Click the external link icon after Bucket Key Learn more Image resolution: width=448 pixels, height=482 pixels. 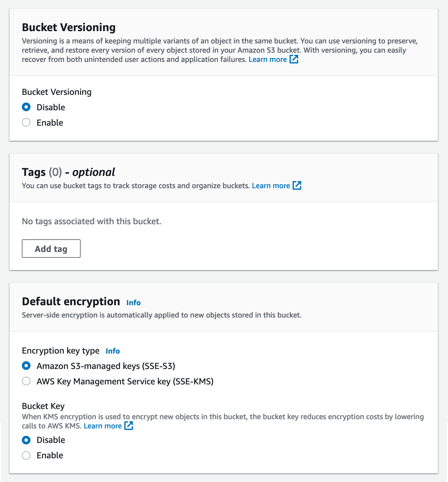point(128,426)
